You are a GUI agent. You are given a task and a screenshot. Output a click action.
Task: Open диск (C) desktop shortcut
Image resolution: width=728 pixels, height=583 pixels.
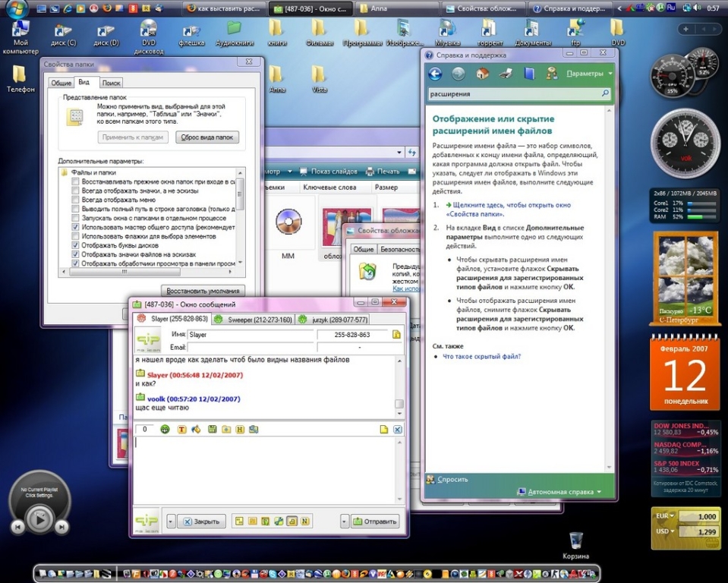click(x=63, y=35)
